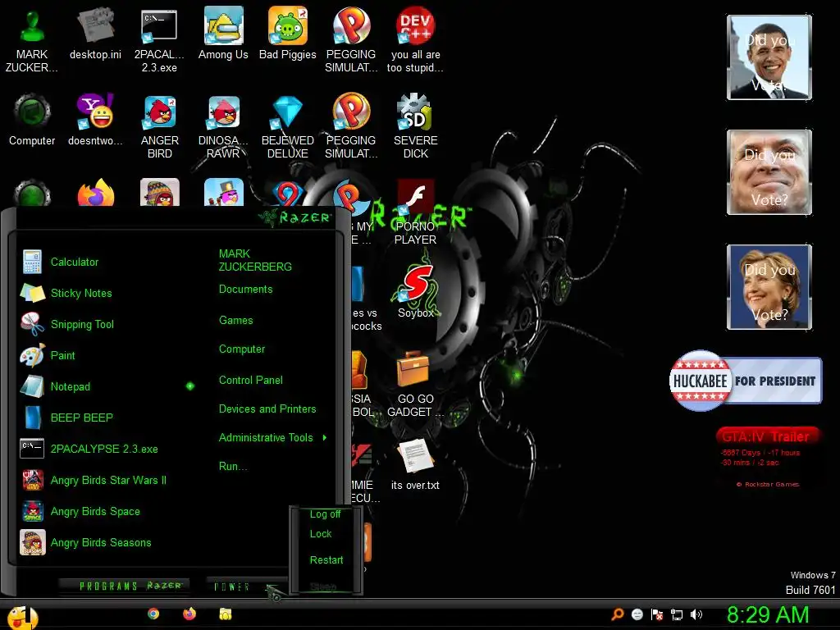The width and height of the screenshot is (840, 630).
Task: Select the Computer icon on the desktop
Action: pyautogui.click(x=32, y=120)
